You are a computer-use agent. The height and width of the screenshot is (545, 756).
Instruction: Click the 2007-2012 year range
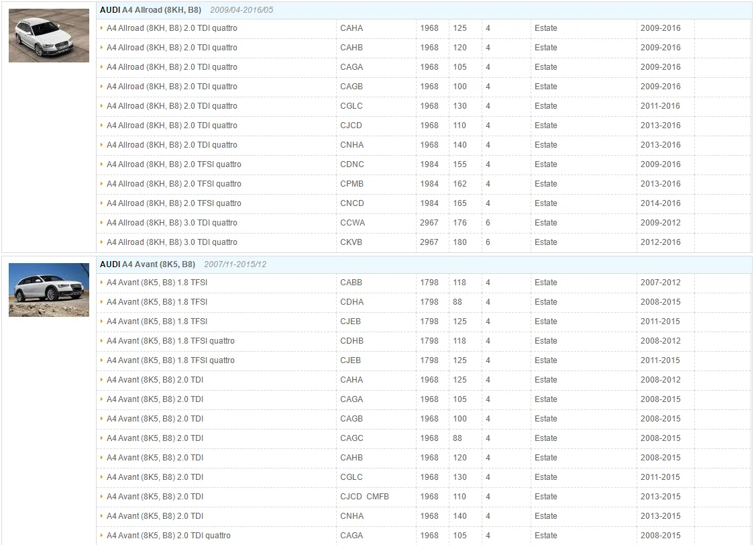661,283
